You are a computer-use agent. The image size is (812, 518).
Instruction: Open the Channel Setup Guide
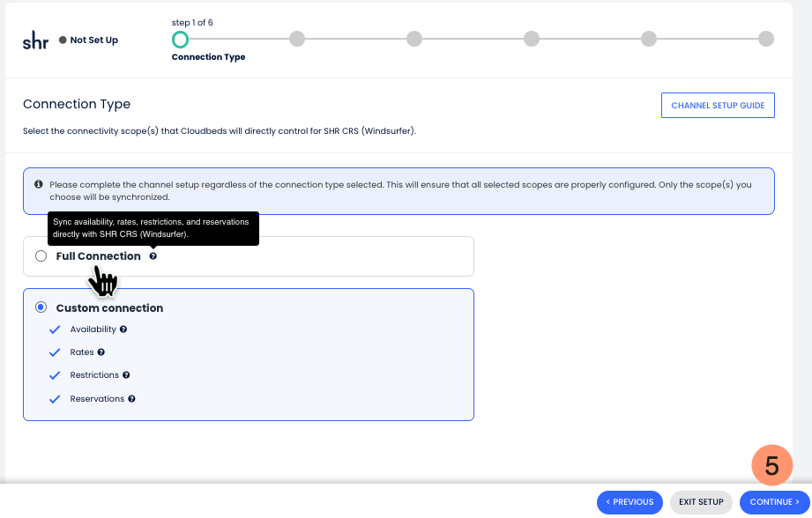[718, 106]
